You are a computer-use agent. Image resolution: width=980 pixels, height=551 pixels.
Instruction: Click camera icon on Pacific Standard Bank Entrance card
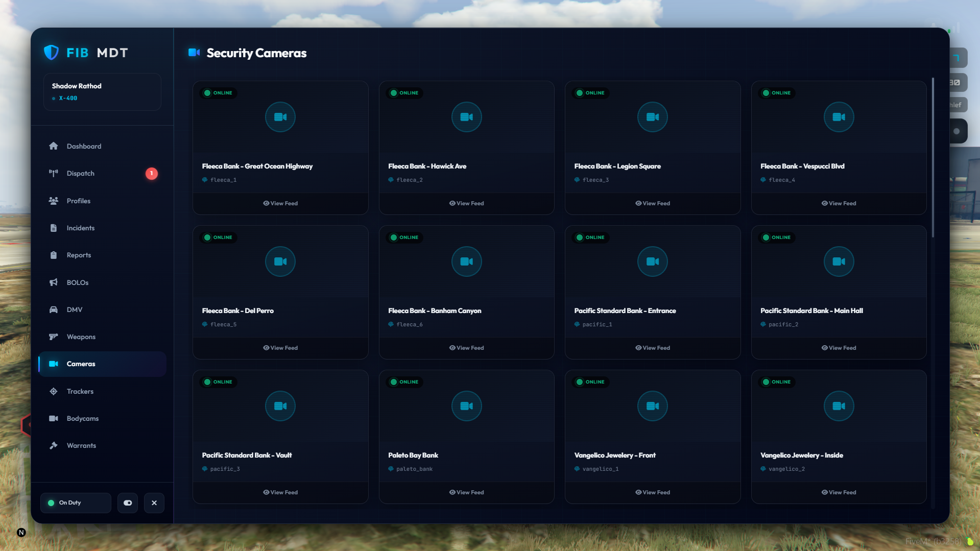(652, 261)
